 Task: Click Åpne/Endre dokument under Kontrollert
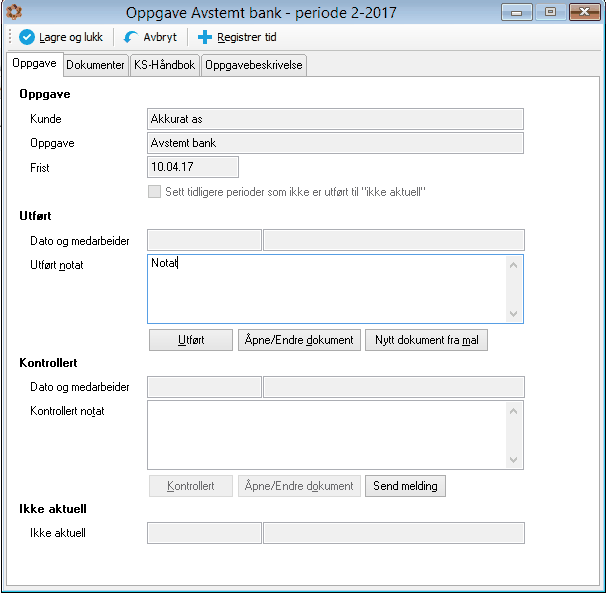pyautogui.click(x=299, y=486)
